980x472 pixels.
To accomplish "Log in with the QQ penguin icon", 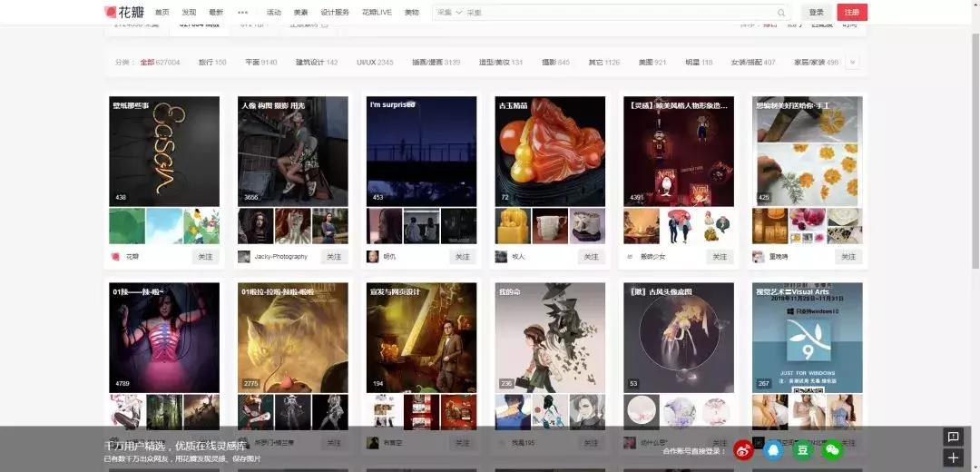I will click(773, 449).
